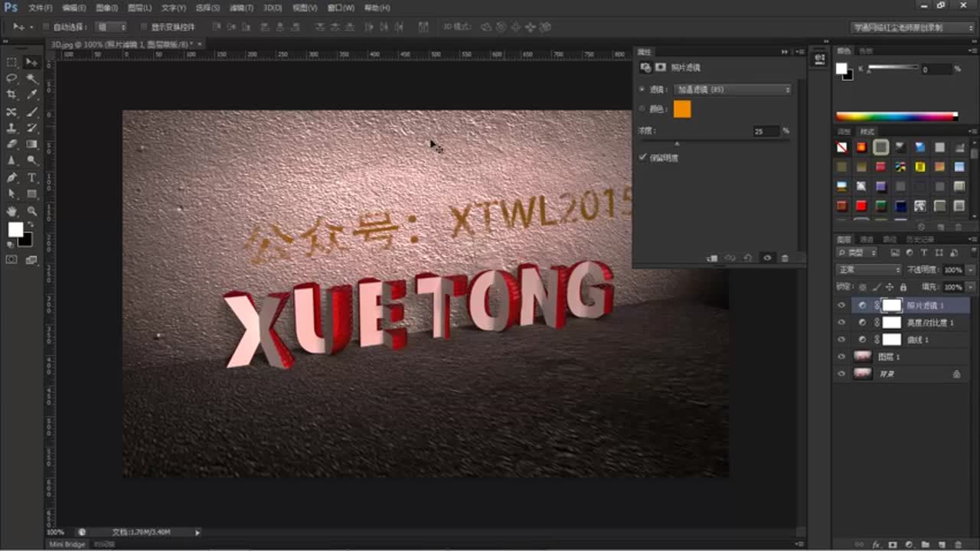
Task: Open the 滤镜 preset dropdown
Action: [733, 90]
